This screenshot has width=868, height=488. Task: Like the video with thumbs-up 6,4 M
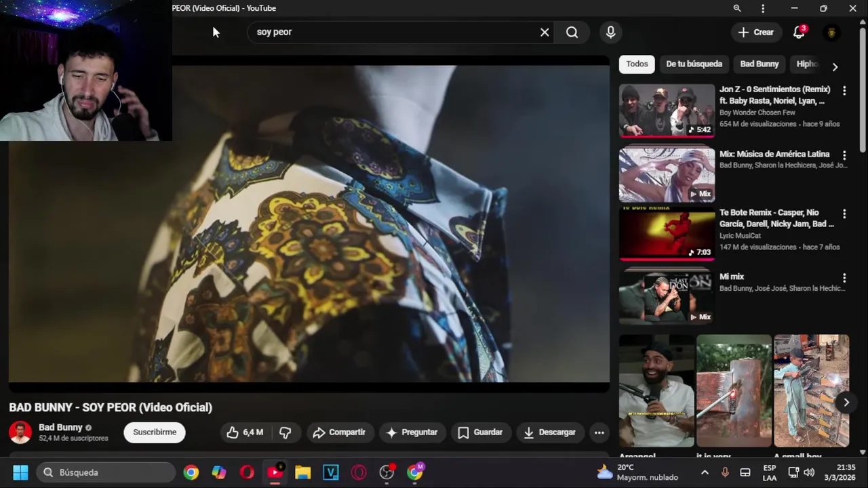[x=245, y=432]
